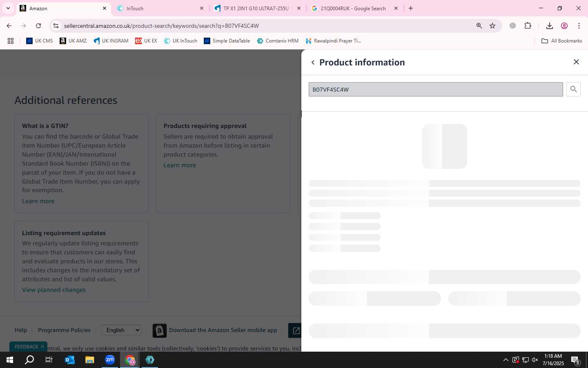The width and height of the screenshot is (588, 368).
Task: Open the apps grid in bookmarks bar
Action: point(11,41)
